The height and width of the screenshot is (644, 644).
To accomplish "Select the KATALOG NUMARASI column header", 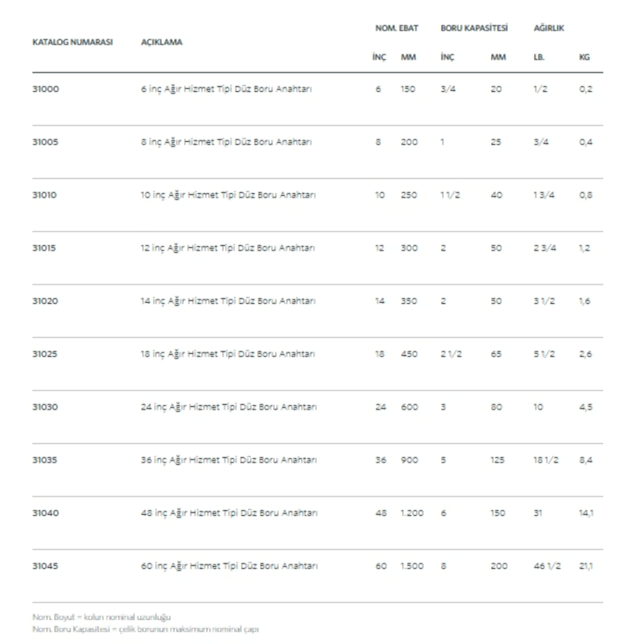I will point(72,42).
